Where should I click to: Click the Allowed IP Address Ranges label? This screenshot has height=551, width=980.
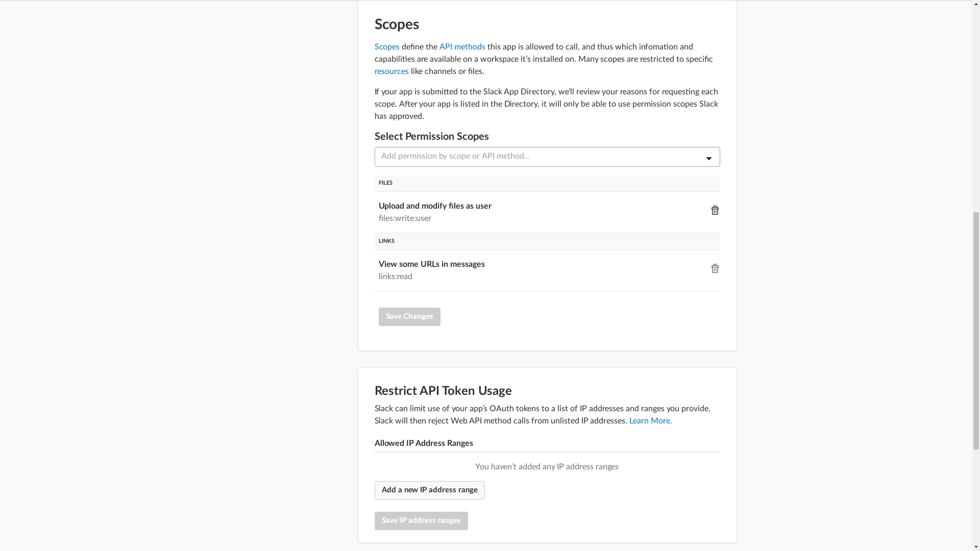click(x=424, y=443)
